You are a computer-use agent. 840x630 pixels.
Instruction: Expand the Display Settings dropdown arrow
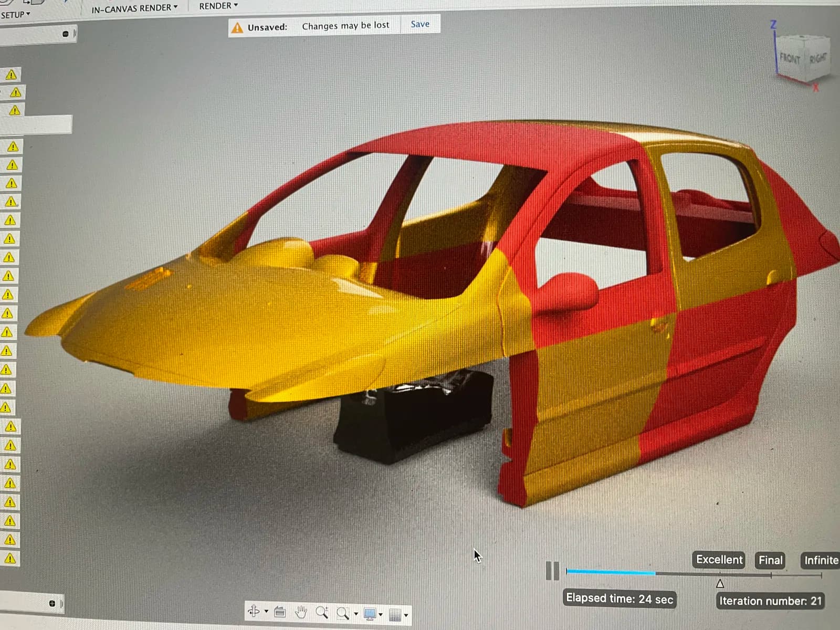pos(381,614)
